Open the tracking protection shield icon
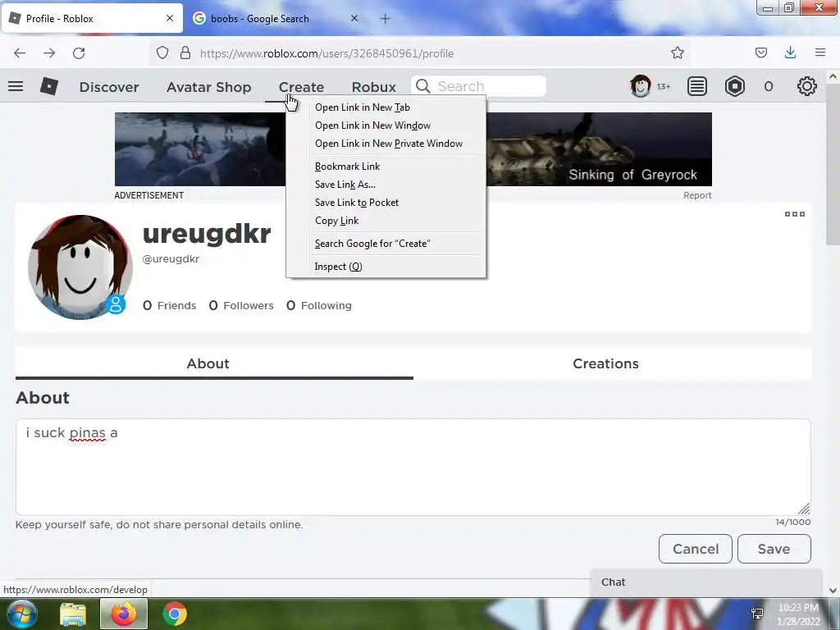The image size is (840, 630). [x=162, y=53]
